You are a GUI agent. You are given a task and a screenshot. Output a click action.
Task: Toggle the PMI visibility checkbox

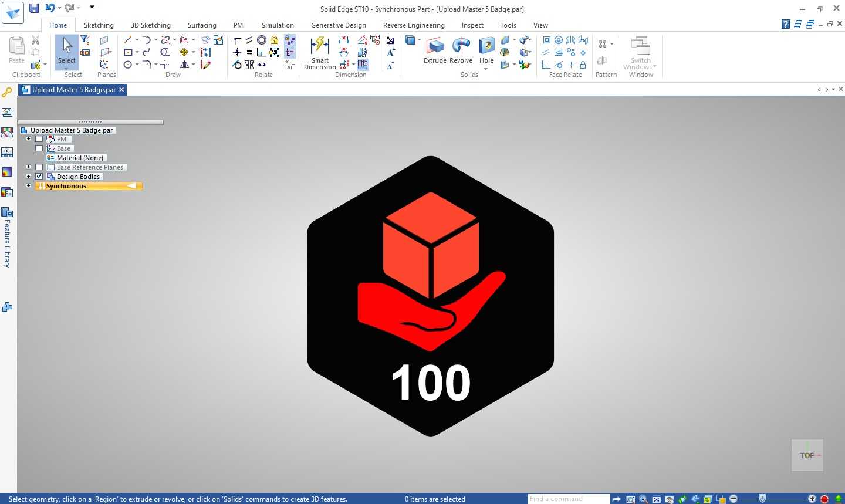pyautogui.click(x=39, y=139)
